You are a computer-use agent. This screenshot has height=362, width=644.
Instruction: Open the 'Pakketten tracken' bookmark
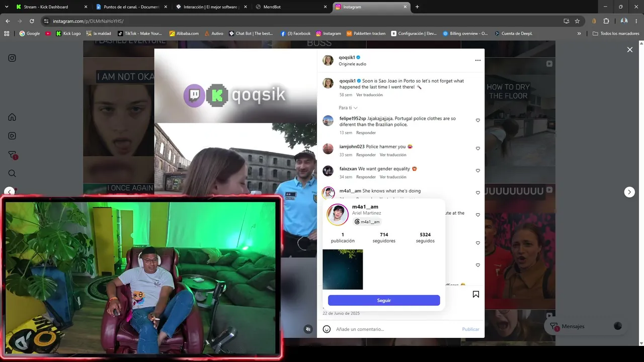coord(366,34)
